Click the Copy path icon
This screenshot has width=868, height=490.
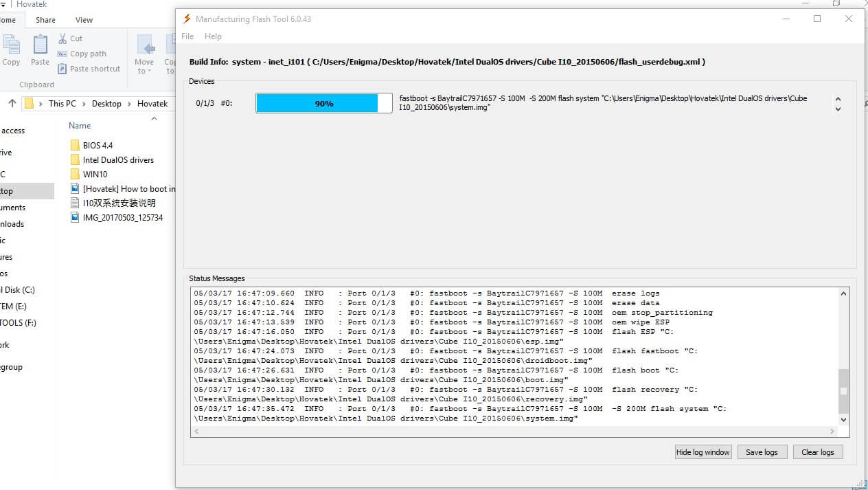point(62,54)
